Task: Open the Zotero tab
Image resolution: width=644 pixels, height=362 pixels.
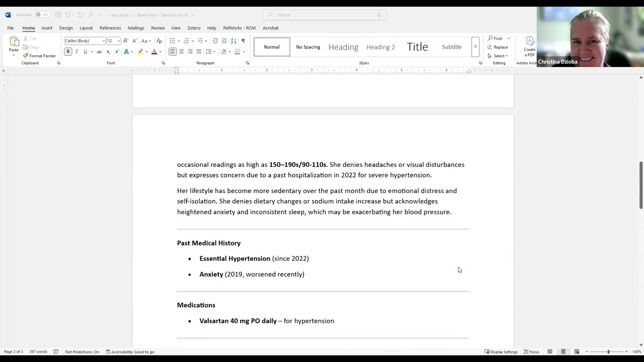Action: 194,28
